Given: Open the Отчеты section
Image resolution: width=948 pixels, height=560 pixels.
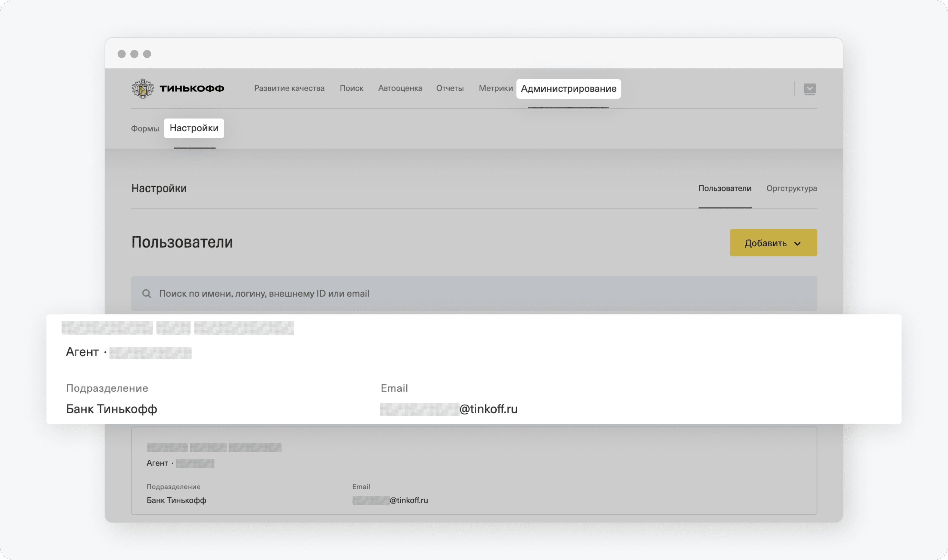Looking at the screenshot, I should (x=450, y=88).
